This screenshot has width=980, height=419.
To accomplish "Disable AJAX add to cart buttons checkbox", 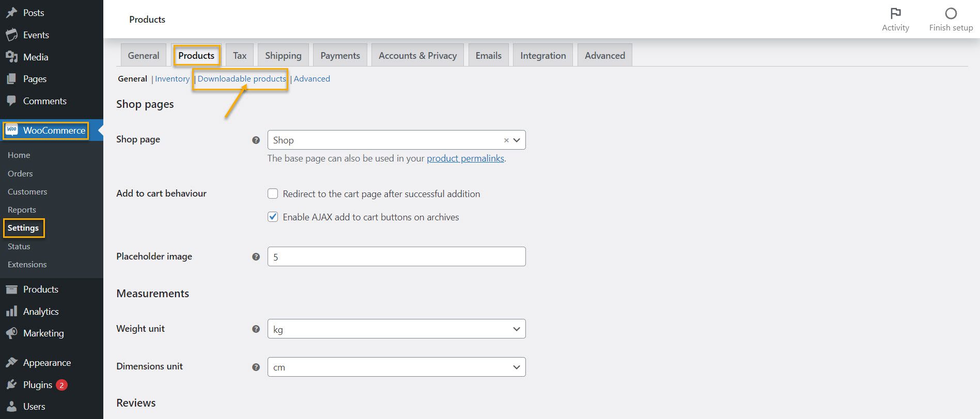I will 273,217.
